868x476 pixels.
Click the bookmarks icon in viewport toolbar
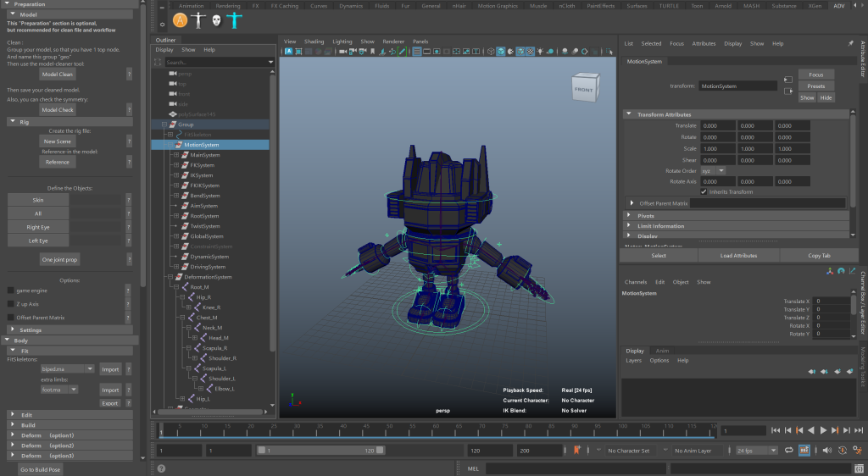pos(372,52)
